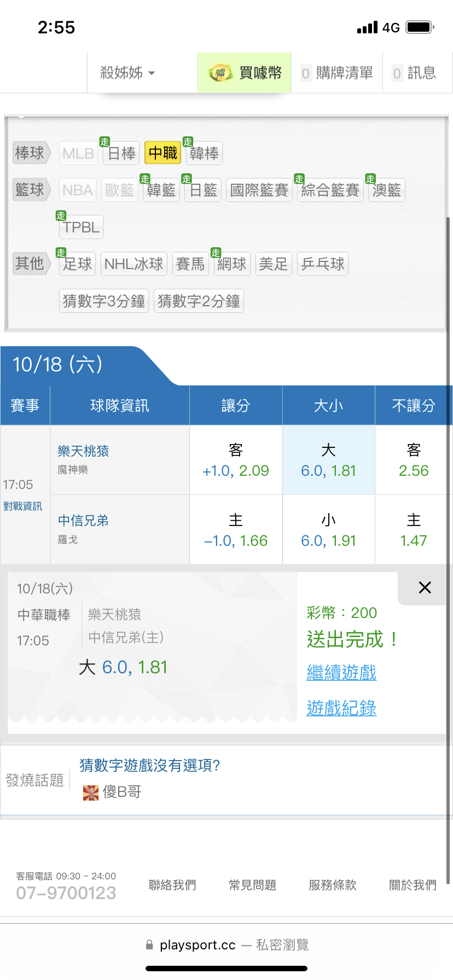Open 訊息 messages
This screenshot has height=980, width=453.
[414, 73]
